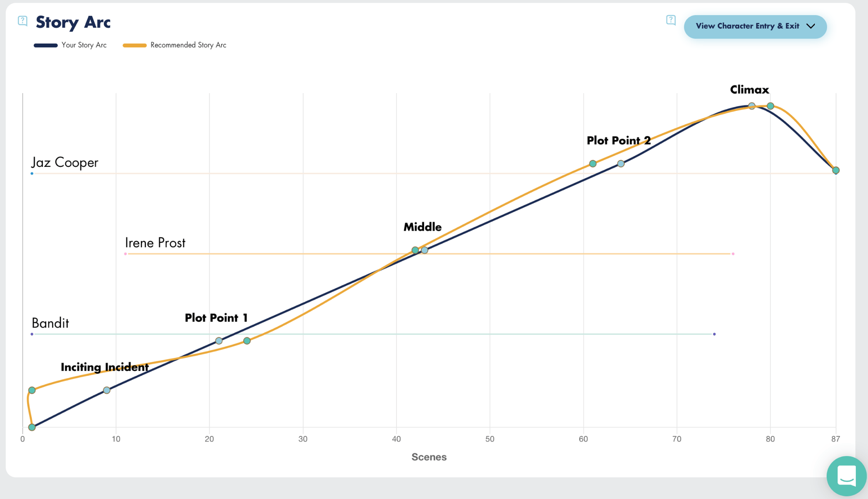Click Bandit's exit dot near scene 74
The image size is (868, 499).
tap(714, 334)
